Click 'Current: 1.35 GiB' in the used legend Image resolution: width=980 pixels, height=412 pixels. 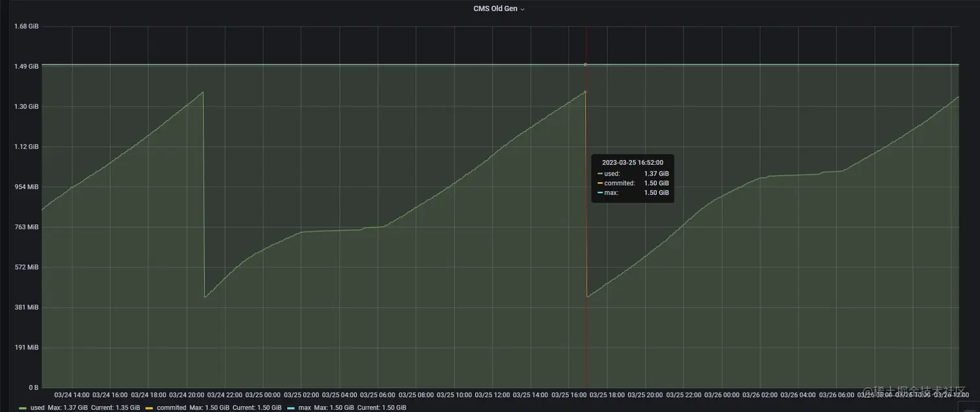(115, 407)
